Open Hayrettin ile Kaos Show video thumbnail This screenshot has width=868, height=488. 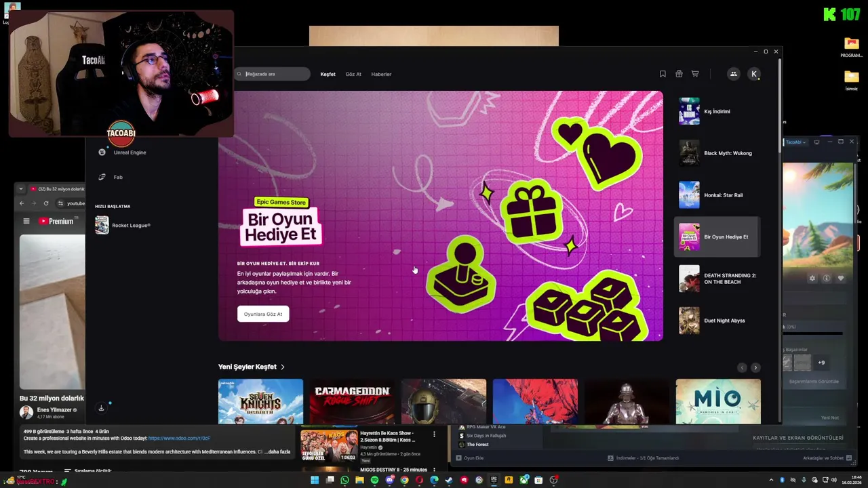329,445
